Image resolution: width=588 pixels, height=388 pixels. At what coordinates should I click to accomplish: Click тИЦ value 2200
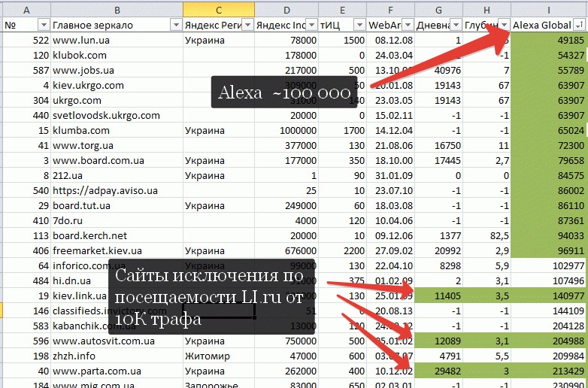342,250
